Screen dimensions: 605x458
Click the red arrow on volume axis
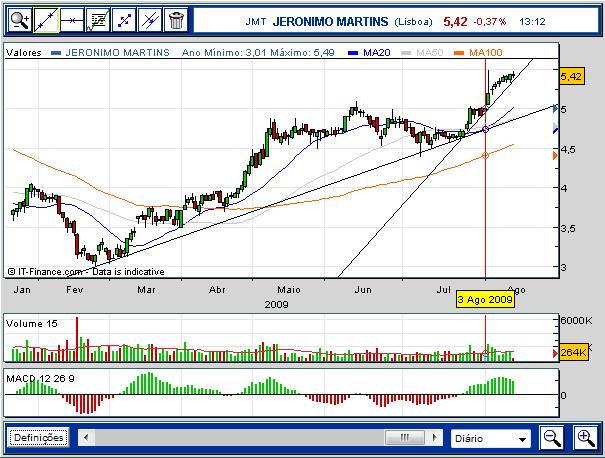pos(556,353)
